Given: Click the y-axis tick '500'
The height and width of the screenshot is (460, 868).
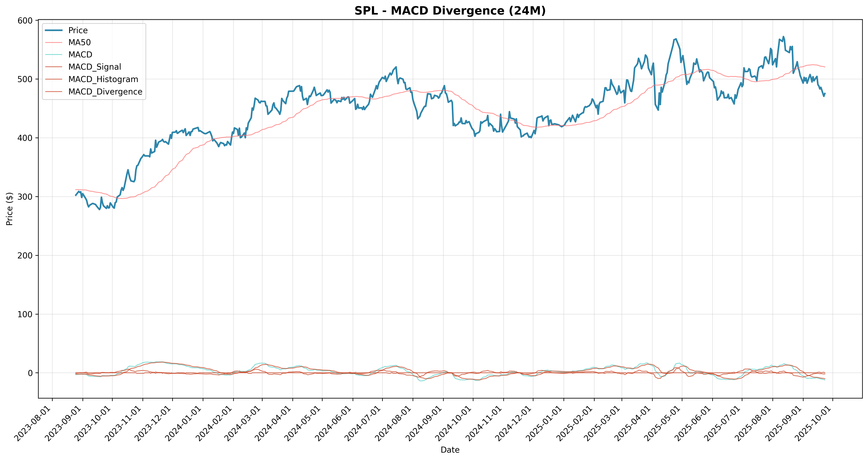Looking at the screenshot, I should point(25,79).
